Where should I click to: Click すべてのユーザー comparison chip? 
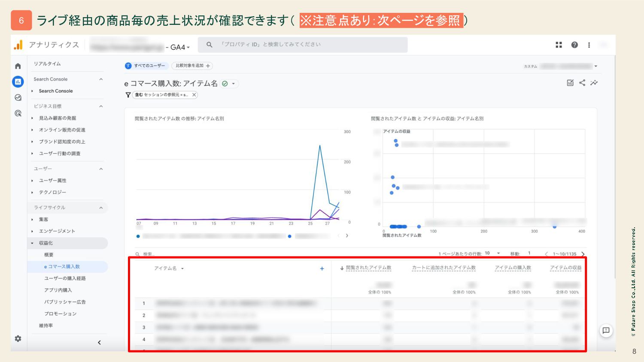point(146,66)
